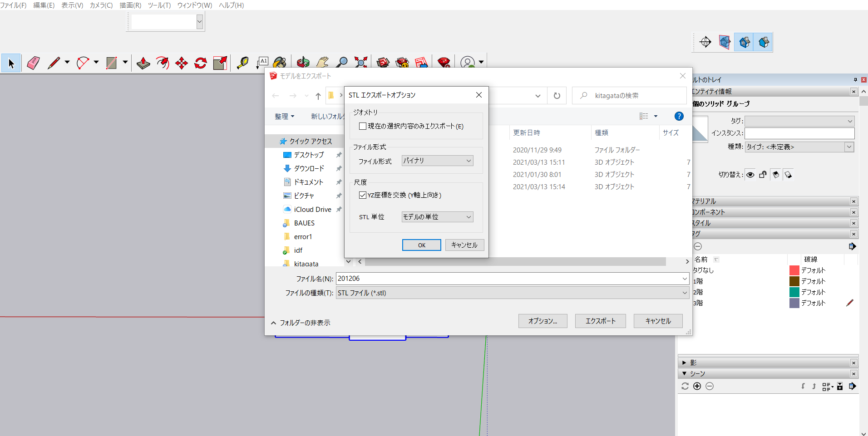
Task: Activate the Arc drawing tool
Action: tap(83, 63)
